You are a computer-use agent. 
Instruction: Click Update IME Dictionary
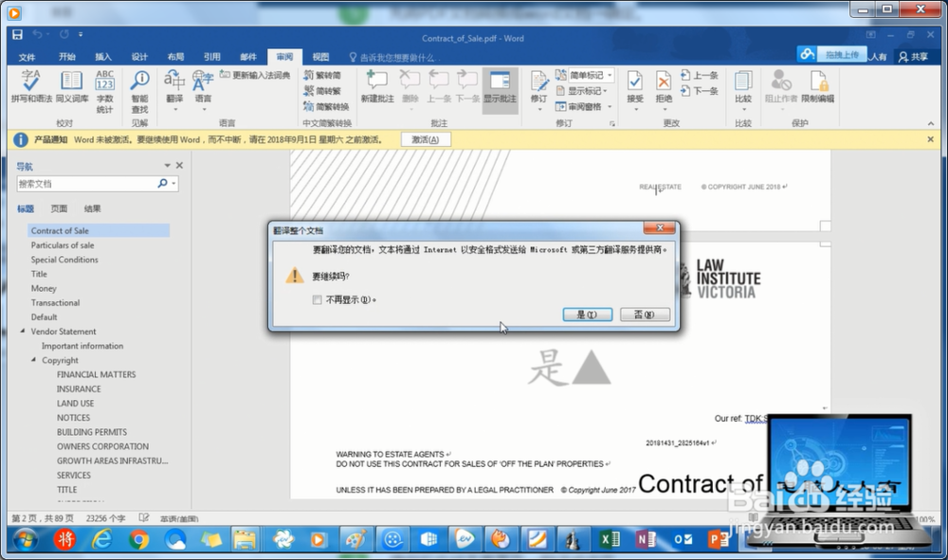coord(254,75)
